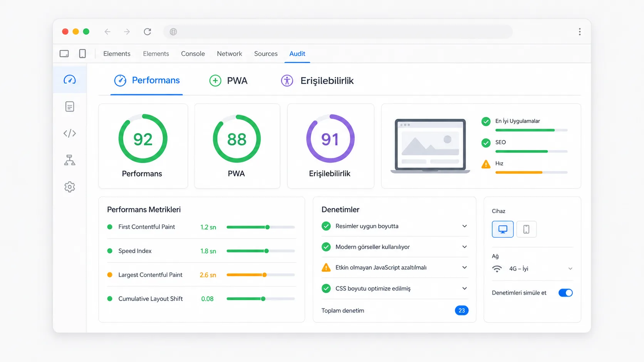This screenshot has width=644, height=362.
Task: Select the code brackets sidebar icon
Action: click(x=70, y=133)
